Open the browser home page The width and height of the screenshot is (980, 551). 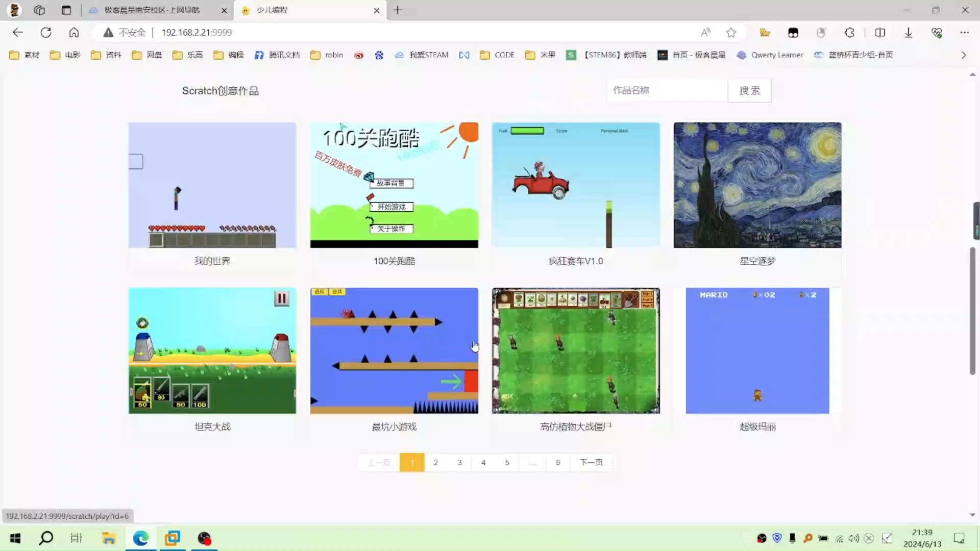click(x=74, y=33)
